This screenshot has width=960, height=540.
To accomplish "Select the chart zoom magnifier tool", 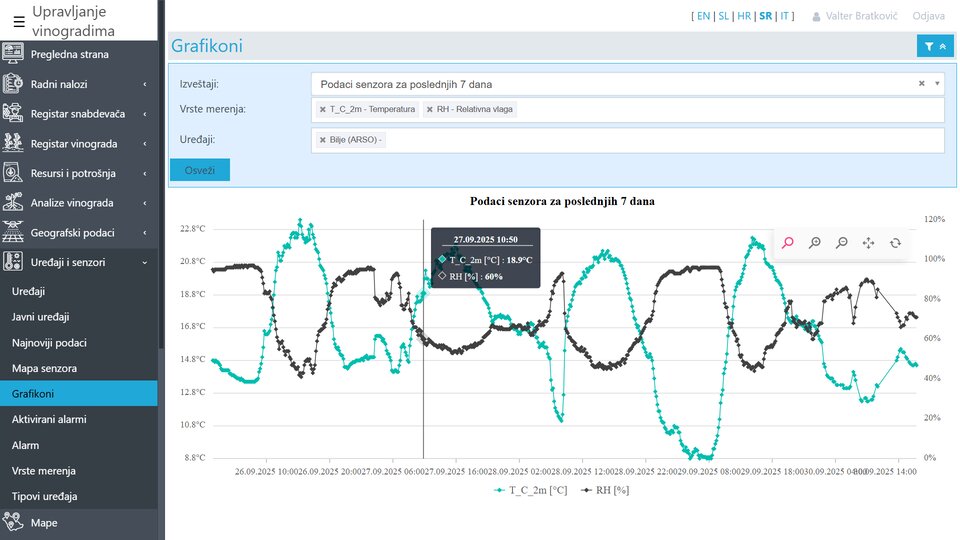I will click(788, 242).
